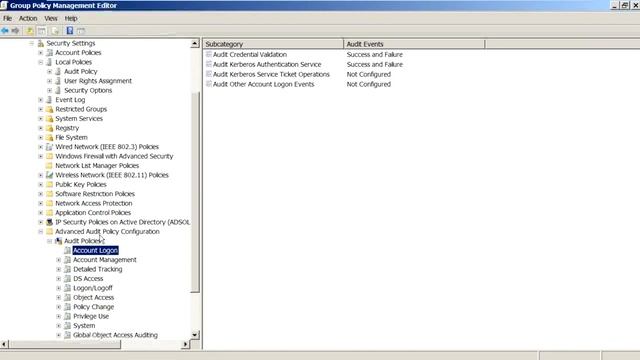Expand the Event Log node

click(x=40, y=100)
